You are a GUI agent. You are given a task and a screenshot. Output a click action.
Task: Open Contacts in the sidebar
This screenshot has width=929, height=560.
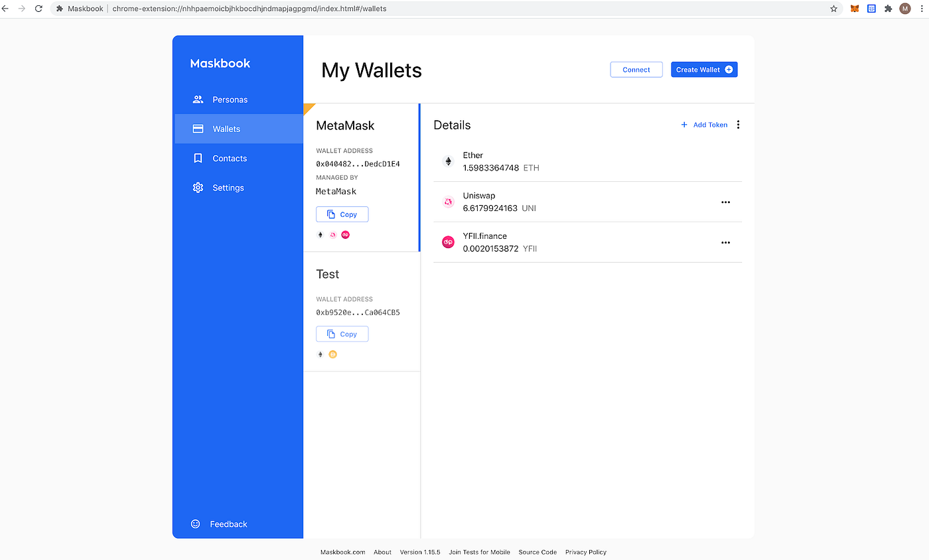[239, 159]
